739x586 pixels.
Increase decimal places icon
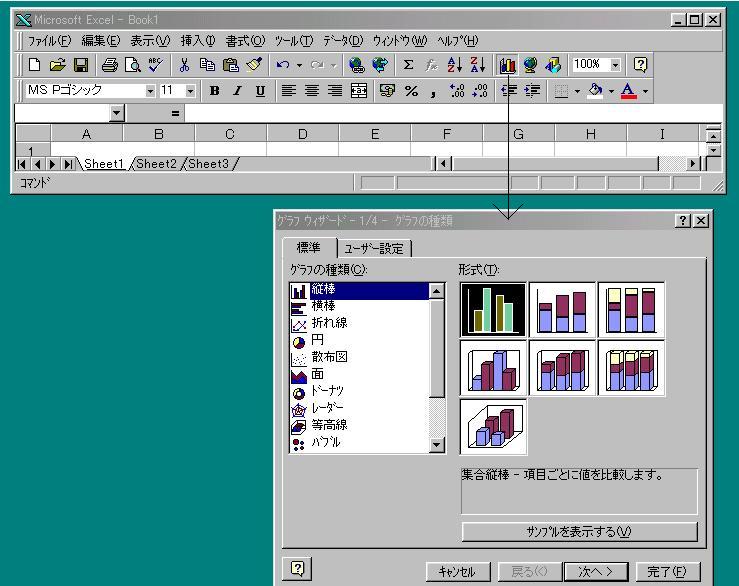[457, 91]
